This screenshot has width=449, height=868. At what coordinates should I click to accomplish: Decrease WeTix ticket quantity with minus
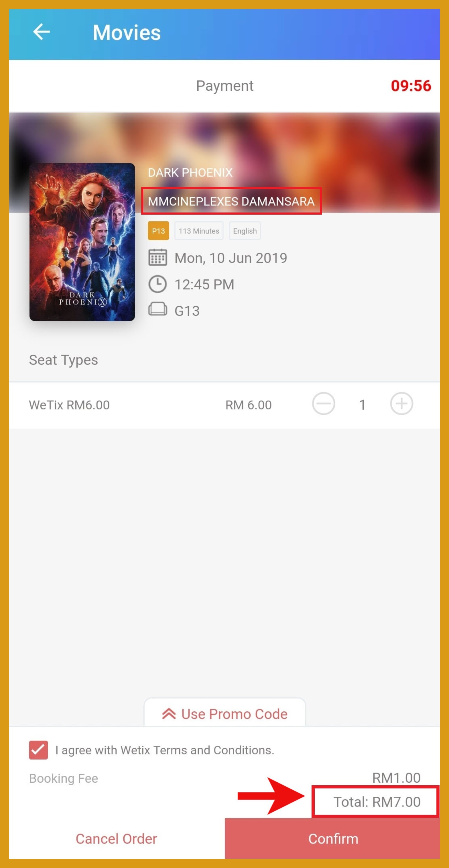click(x=323, y=404)
